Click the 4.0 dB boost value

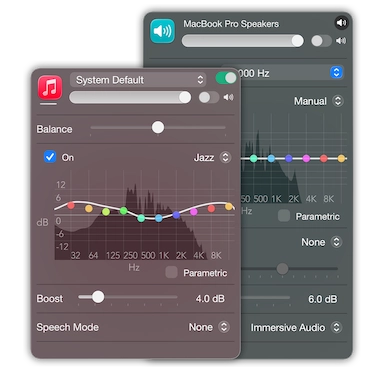coord(210,298)
